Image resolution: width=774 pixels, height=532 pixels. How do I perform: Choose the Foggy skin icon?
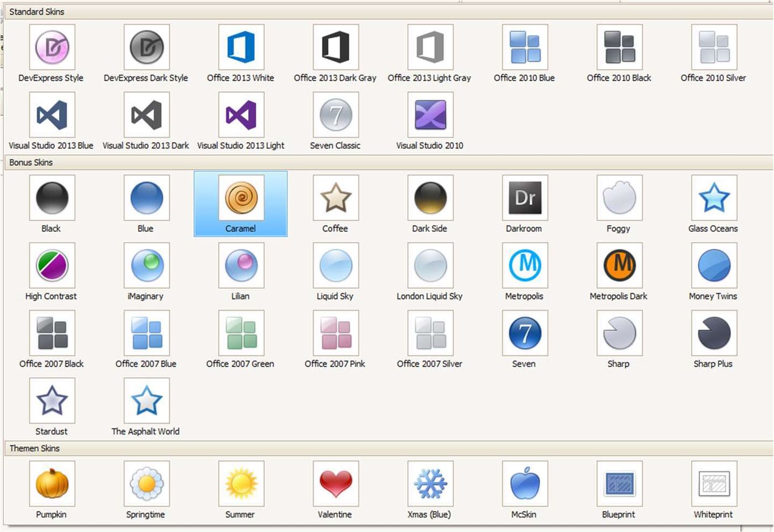pos(619,197)
